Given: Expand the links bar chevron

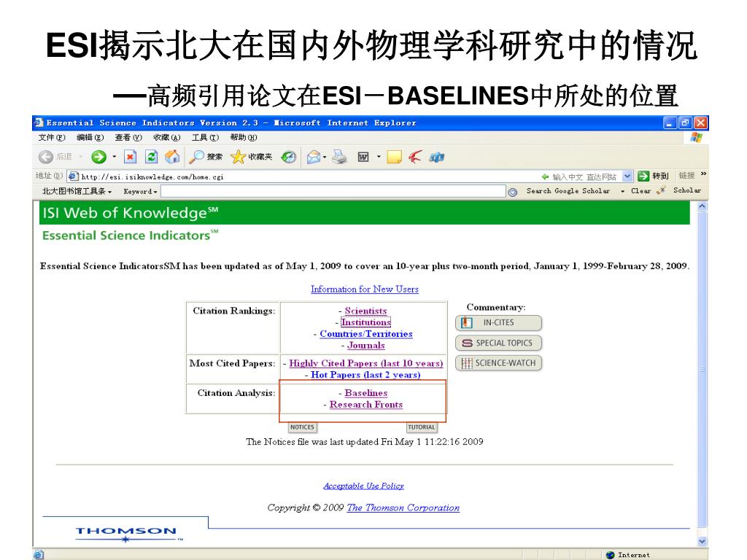Looking at the screenshot, I should point(704,174).
